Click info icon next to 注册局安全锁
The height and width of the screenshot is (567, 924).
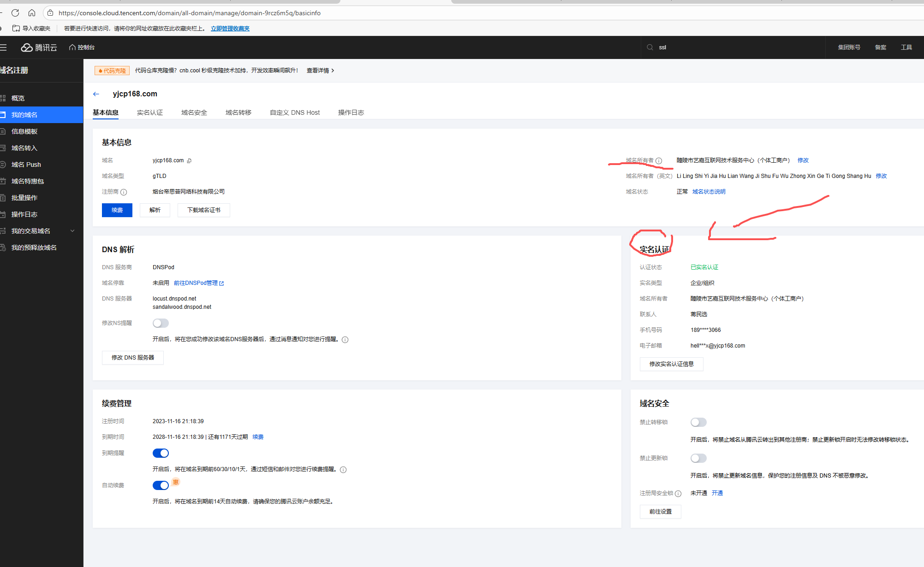click(678, 494)
